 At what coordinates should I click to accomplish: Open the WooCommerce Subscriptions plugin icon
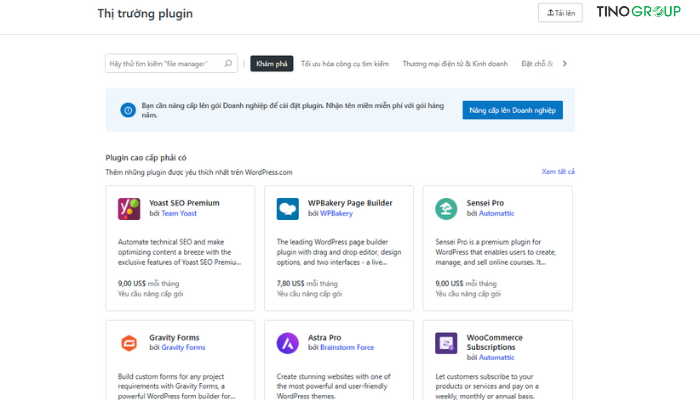tap(446, 343)
